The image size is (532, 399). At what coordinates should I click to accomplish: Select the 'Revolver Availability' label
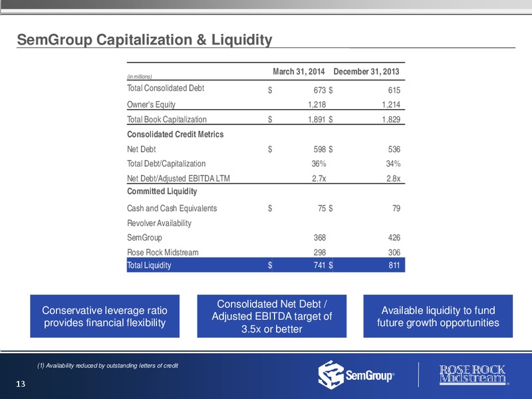click(x=159, y=223)
